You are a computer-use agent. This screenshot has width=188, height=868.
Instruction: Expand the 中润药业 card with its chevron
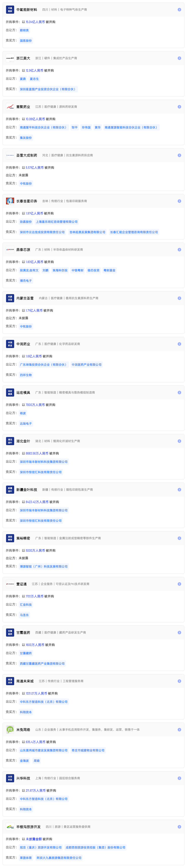pos(179,344)
